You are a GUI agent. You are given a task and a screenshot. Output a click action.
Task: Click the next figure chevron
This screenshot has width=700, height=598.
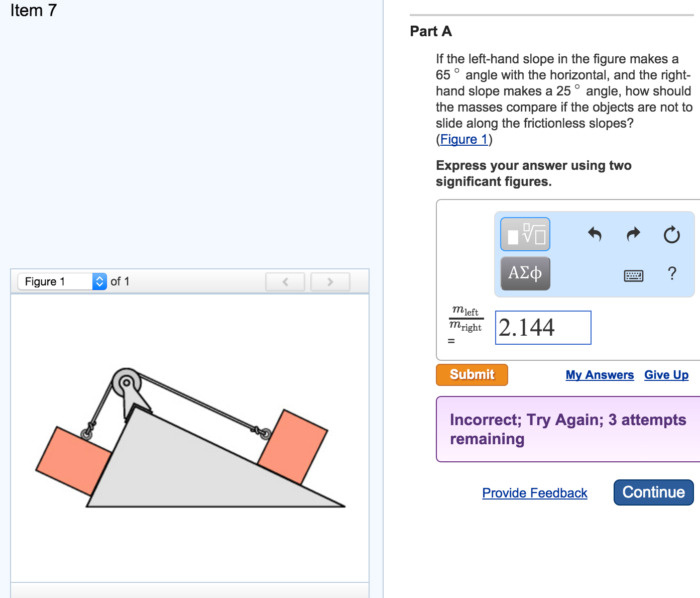[330, 281]
